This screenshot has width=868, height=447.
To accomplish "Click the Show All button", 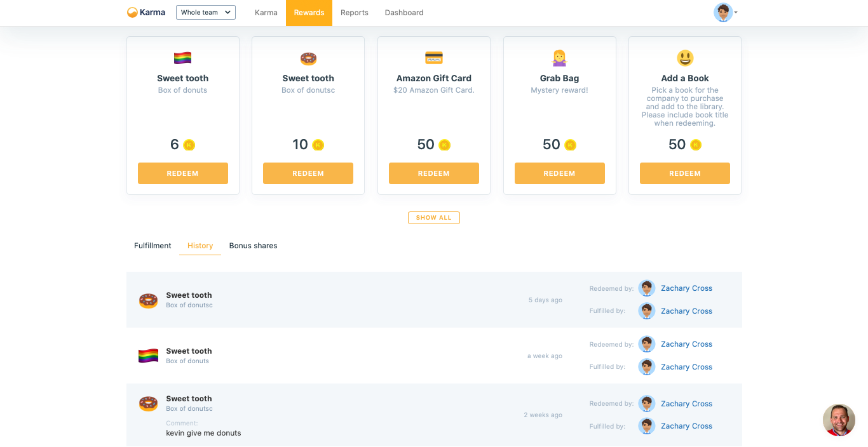I will [x=434, y=218].
